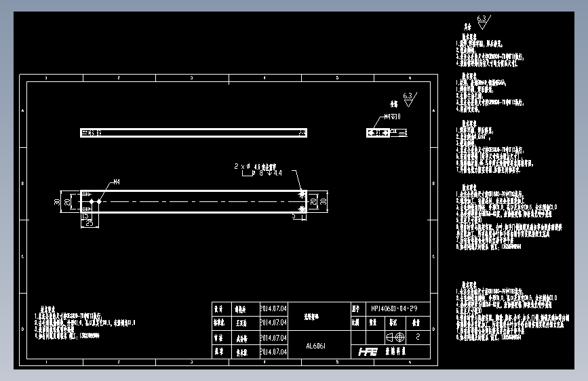This screenshot has width=588, height=381.
Task: Click the upper counterbore hole at right end
Action: coord(302,195)
